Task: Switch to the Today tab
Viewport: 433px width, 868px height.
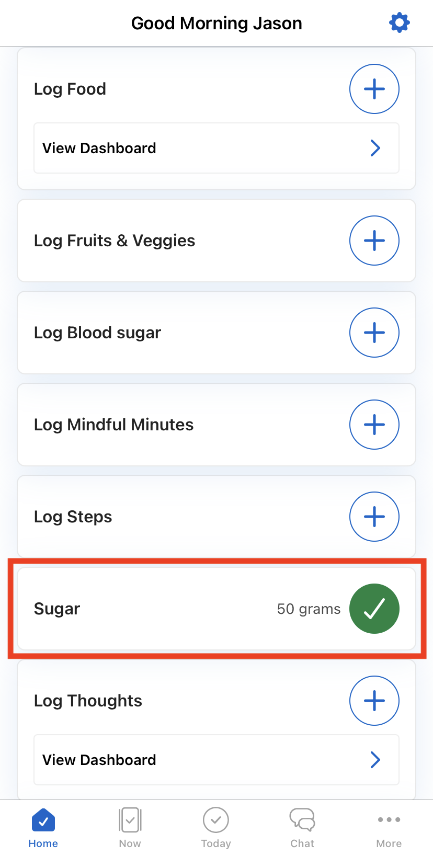Action: (216, 827)
